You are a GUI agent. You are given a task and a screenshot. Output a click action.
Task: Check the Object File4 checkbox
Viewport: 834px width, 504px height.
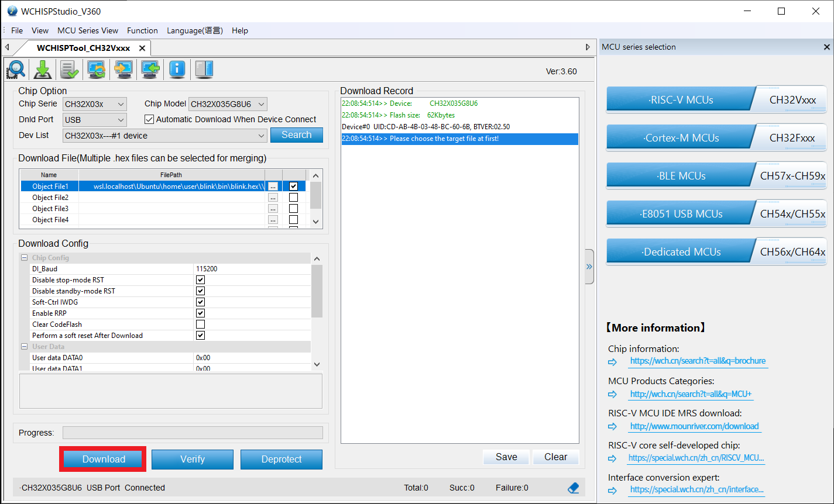(x=294, y=220)
